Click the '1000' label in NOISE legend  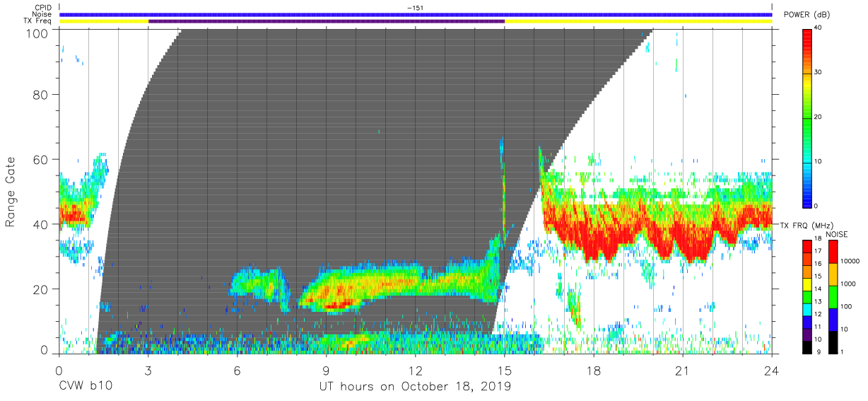coord(849,284)
